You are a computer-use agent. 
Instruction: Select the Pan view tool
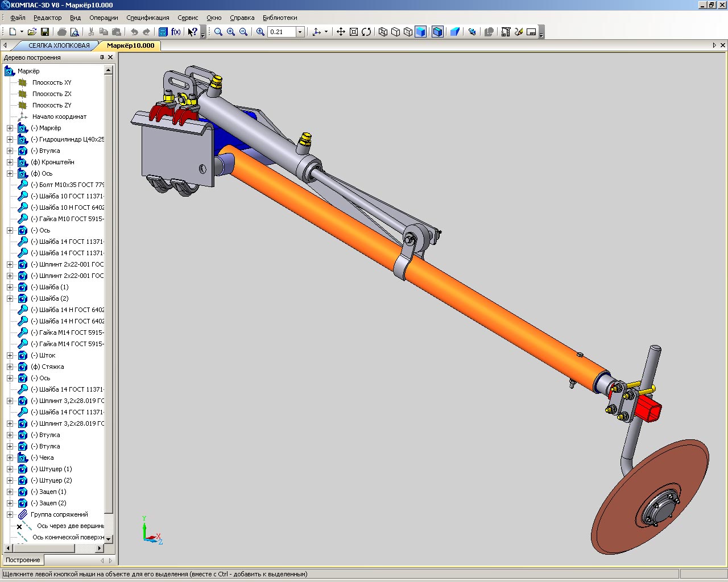pyautogui.click(x=341, y=32)
